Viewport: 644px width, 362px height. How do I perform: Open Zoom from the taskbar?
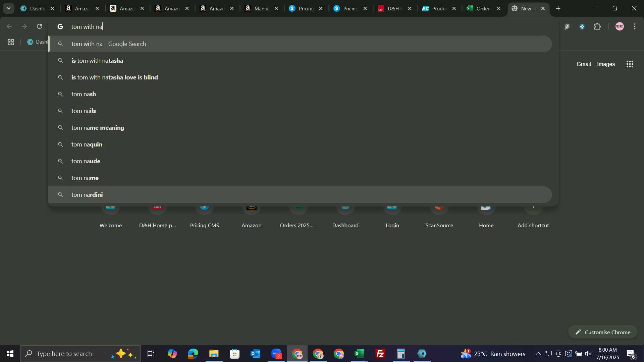coord(276,354)
